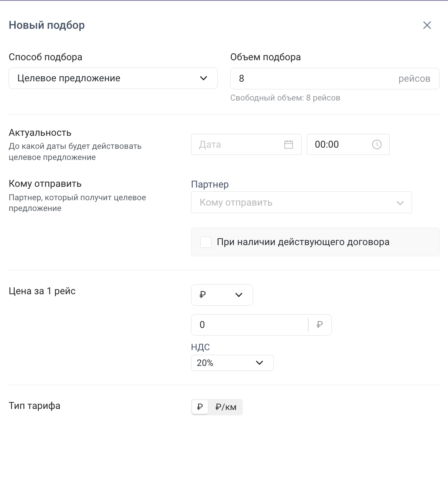Viewport: 448px width, 481px height.
Task: Click the ruble sign beside price input
Action: click(320, 325)
